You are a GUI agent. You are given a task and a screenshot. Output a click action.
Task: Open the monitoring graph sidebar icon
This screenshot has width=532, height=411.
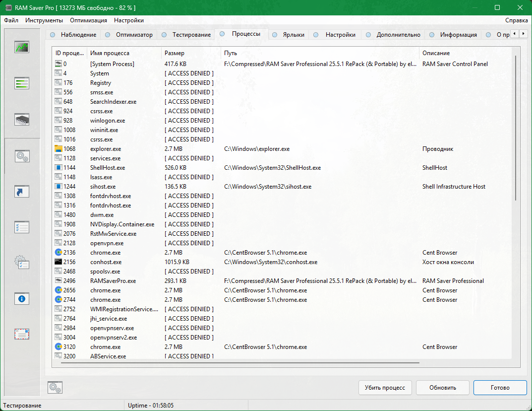[x=22, y=47]
